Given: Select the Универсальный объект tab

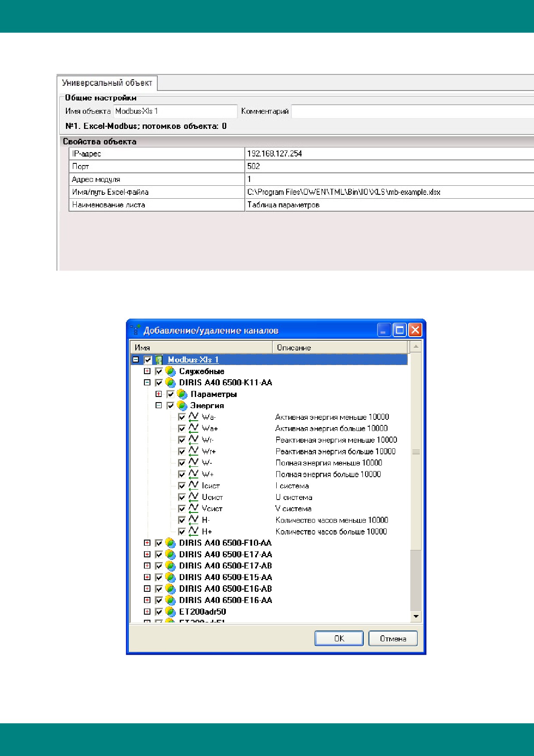Looking at the screenshot, I should 107,83.
